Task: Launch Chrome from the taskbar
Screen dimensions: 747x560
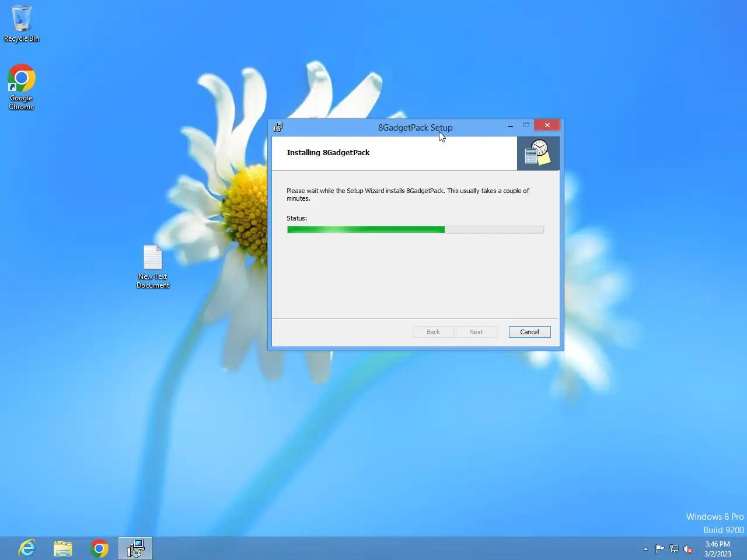Action: tap(99, 548)
